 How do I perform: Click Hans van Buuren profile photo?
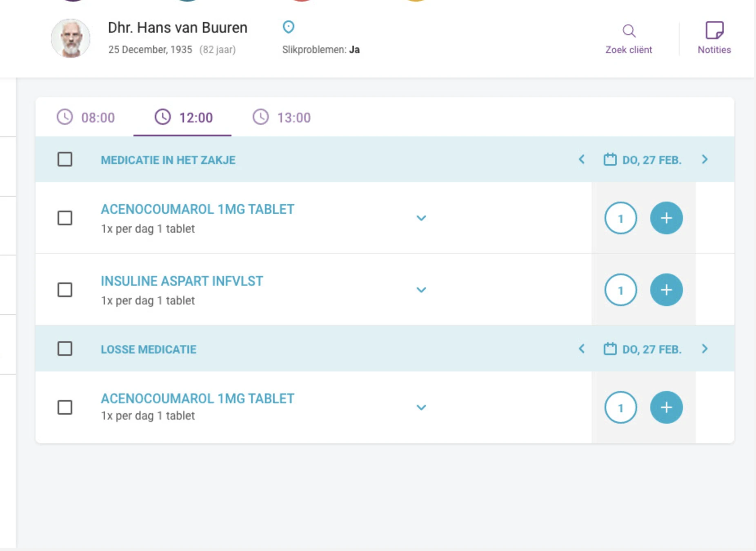71,38
